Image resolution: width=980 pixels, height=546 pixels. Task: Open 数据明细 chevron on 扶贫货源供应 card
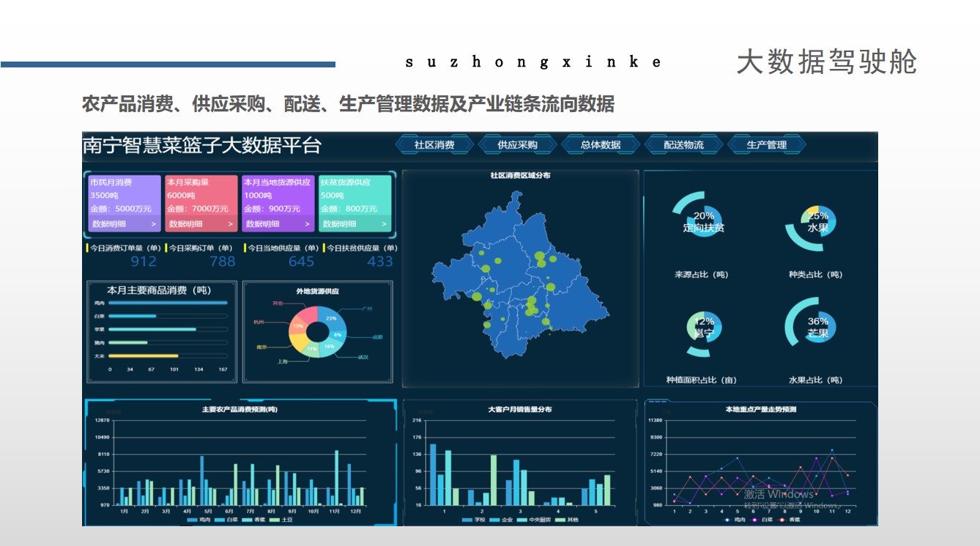[x=384, y=224]
